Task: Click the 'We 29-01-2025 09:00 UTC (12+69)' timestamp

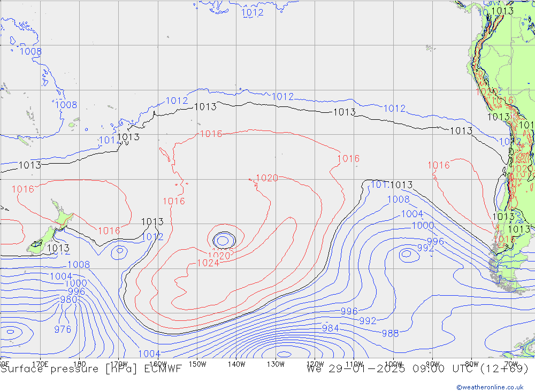Action: pyautogui.click(x=417, y=369)
